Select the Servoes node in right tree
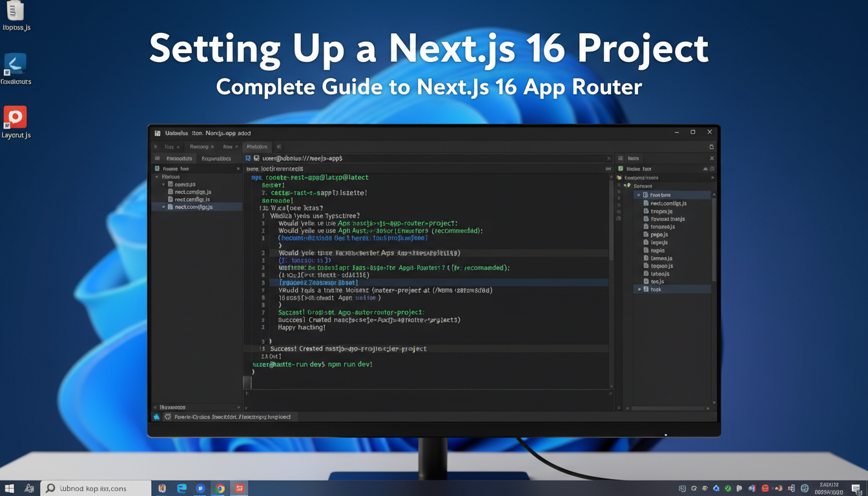The width and height of the screenshot is (868, 496). [x=643, y=186]
